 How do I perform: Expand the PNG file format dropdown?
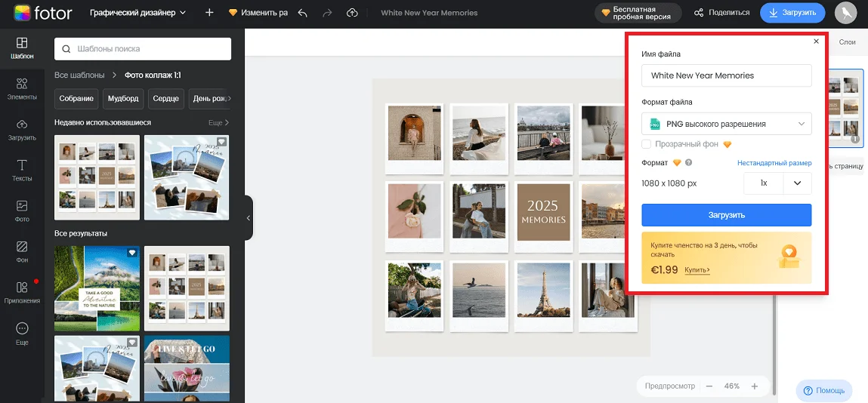(x=726, y=124)
